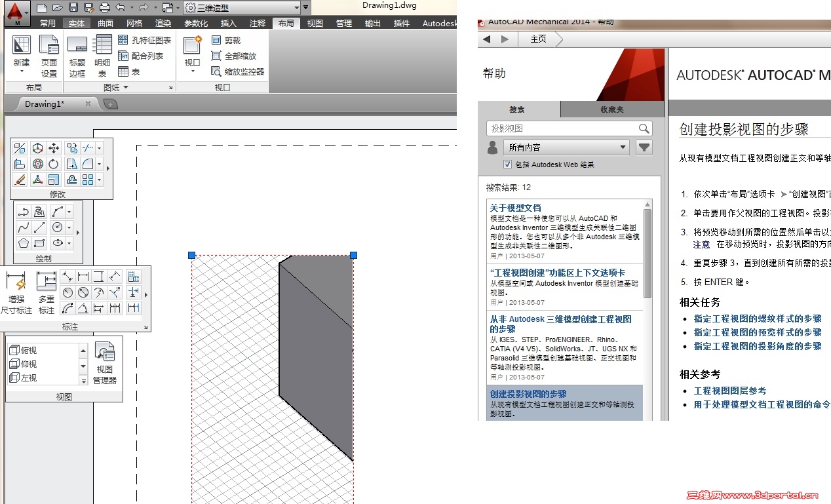Click the 剪裁 clip viewport icon
The height and width of the screenshot is (504, 831).
(x=216, y=40)
